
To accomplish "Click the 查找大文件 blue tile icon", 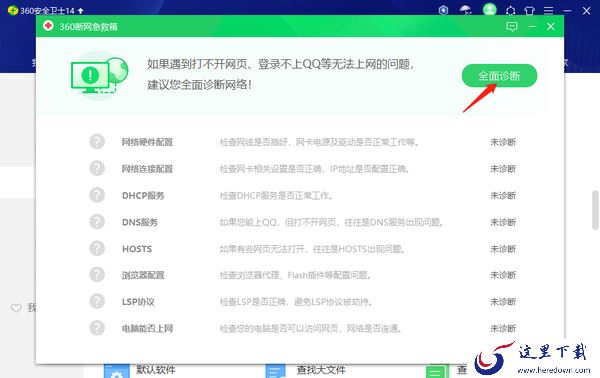I will coord(276,371).
